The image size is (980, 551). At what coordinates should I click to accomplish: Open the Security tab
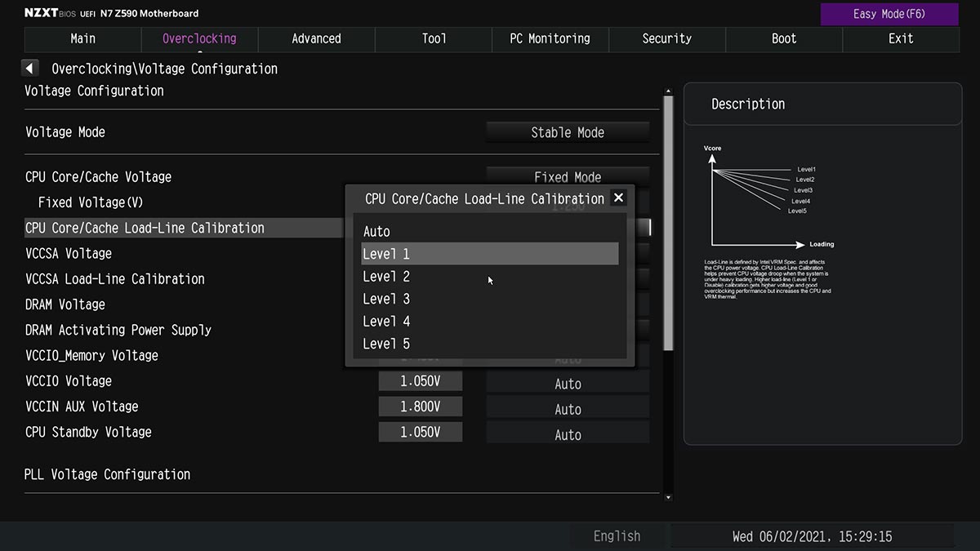coord(667,38)
